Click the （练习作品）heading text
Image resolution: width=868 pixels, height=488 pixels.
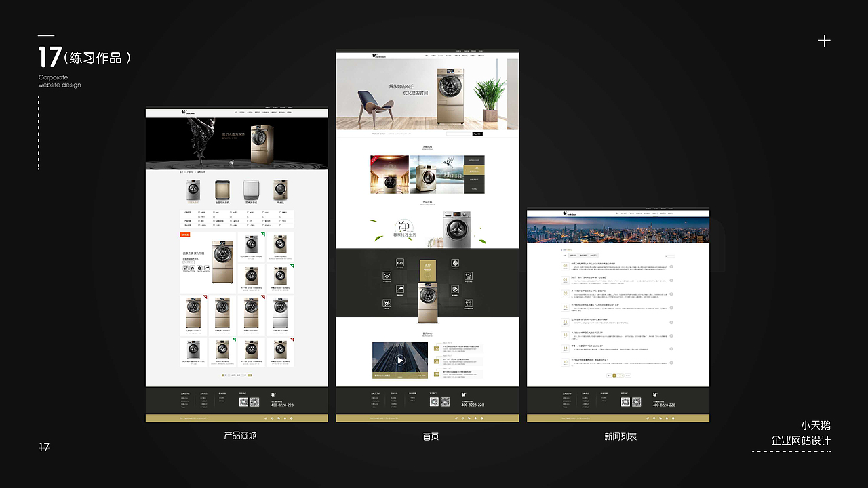[97, 58]
